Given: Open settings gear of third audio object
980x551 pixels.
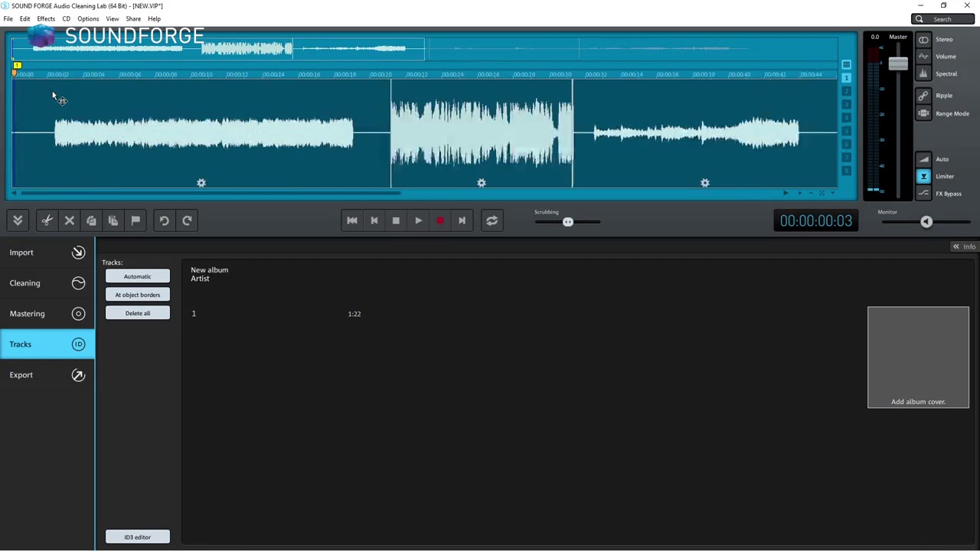Looking at the screenshot, I should (x=705, y=183).
